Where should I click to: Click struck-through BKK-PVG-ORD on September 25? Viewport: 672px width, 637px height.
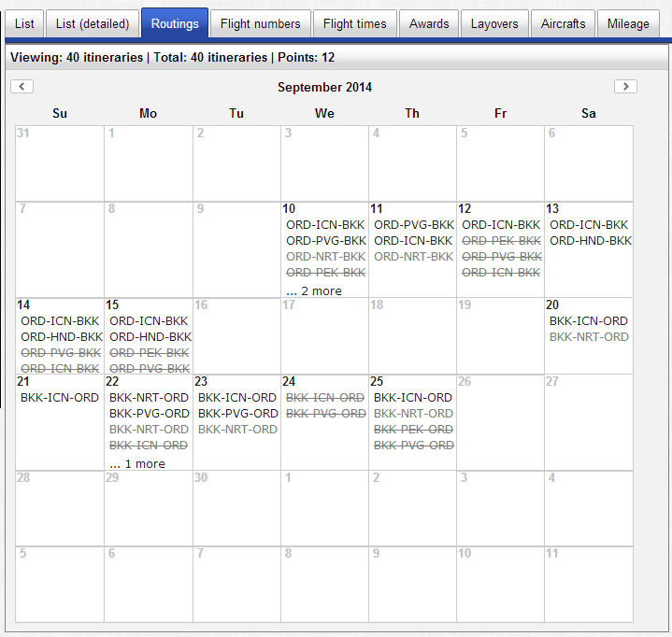pos(413,446)
